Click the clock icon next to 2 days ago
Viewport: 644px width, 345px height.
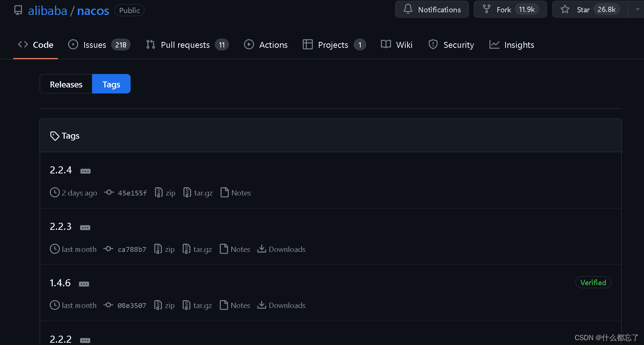(55, 192)
